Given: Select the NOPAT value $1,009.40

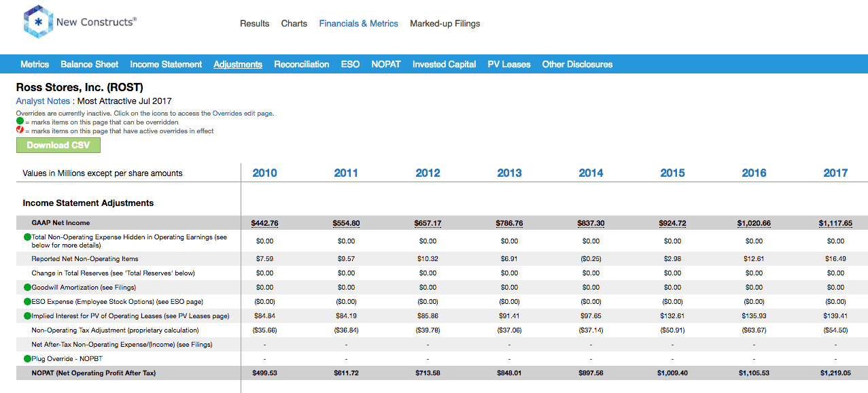Looking at the screenshot, I should (x=672, y=373).
